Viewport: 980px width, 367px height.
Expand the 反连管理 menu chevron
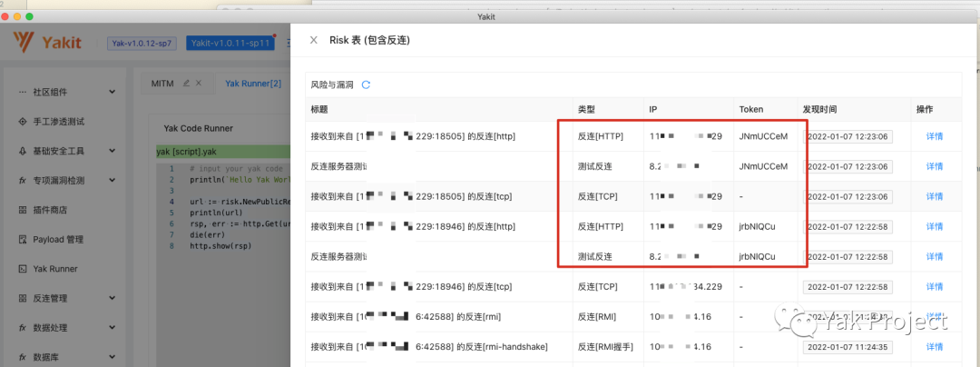pos(112,298)
